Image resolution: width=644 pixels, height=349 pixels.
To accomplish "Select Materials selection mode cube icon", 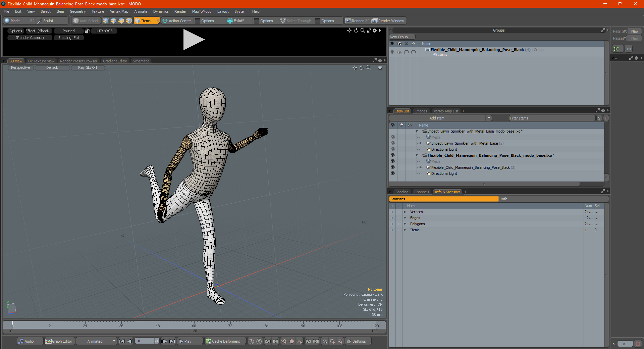I will point(129,21).
